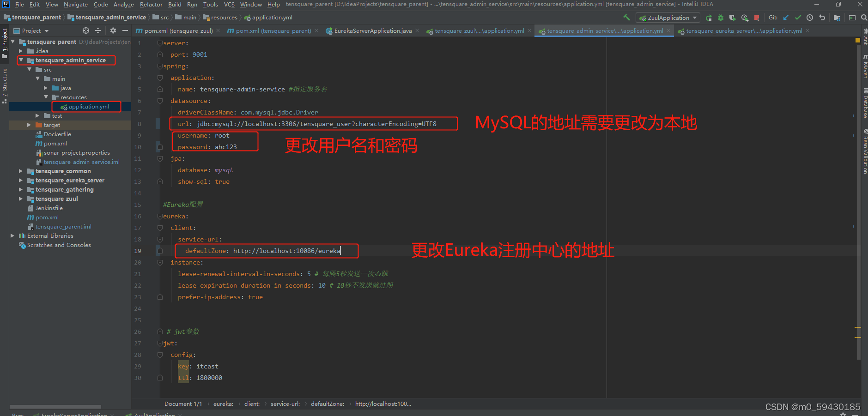Image resolution: width=868 pixels, height=416 pixels.
Task: Click the 'defaultZone:' breadcrumb in the editor footer
Action: coord(328,404)
